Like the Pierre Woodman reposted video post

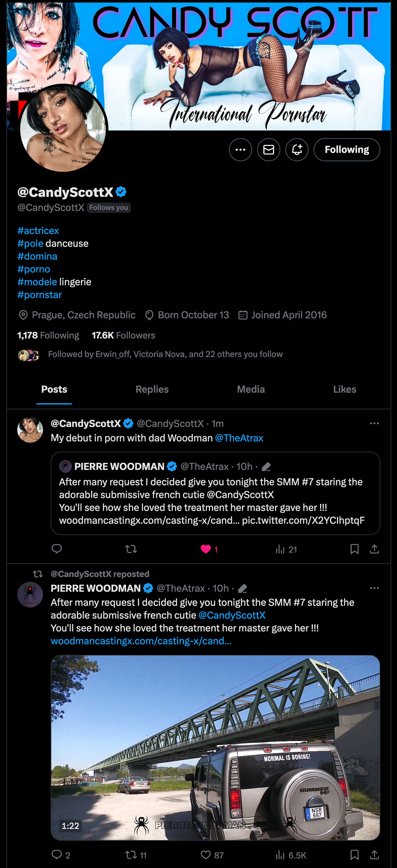point(206,855)
